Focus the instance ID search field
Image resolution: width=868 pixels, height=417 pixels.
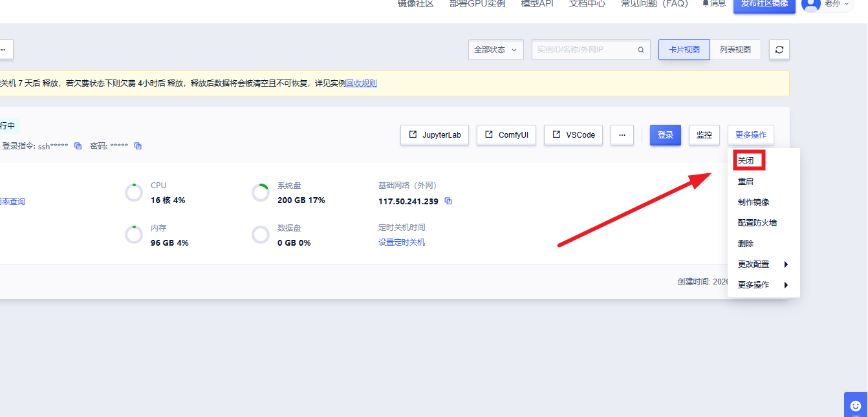[584, 50]
